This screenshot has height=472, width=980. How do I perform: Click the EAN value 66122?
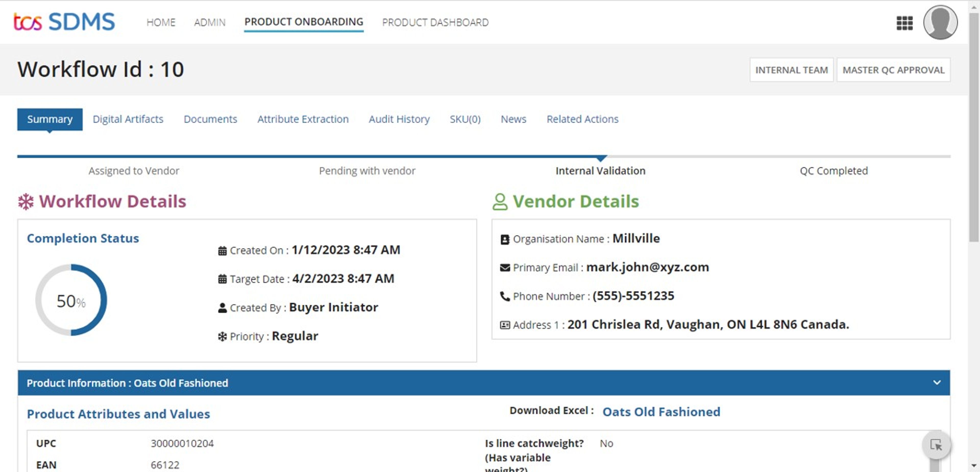point(165,465)
